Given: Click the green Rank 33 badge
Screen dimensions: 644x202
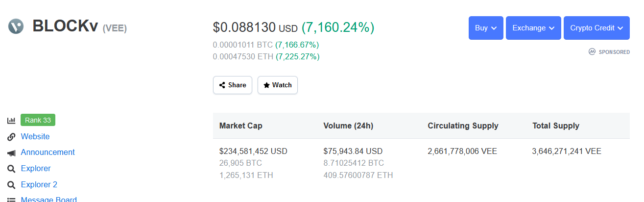Looking at the screenshot, I should tap(38, 120).
